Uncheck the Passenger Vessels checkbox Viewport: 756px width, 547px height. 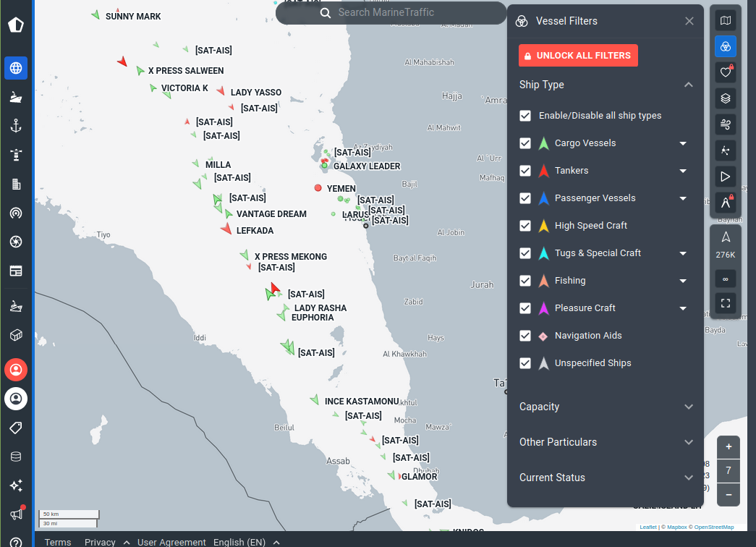coord(525,198)
